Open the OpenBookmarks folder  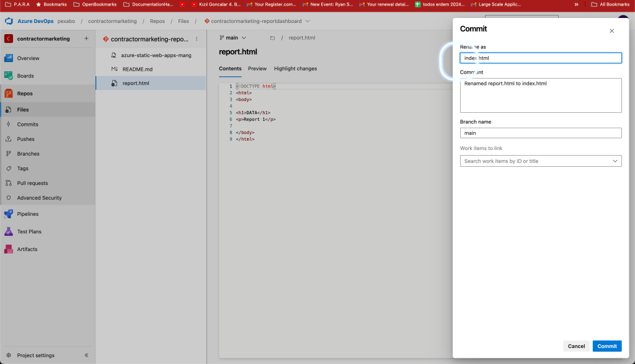click(x=95, y=4)
